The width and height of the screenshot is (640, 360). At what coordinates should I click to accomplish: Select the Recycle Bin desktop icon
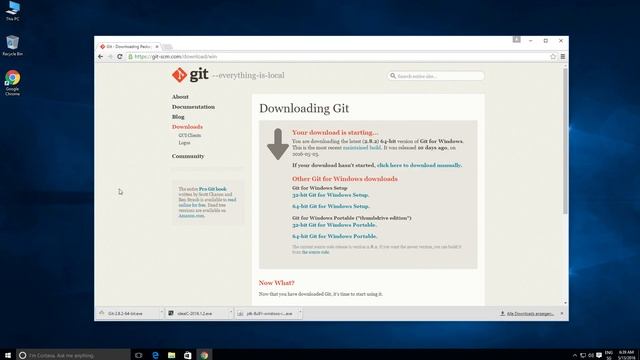click(13, 46)
